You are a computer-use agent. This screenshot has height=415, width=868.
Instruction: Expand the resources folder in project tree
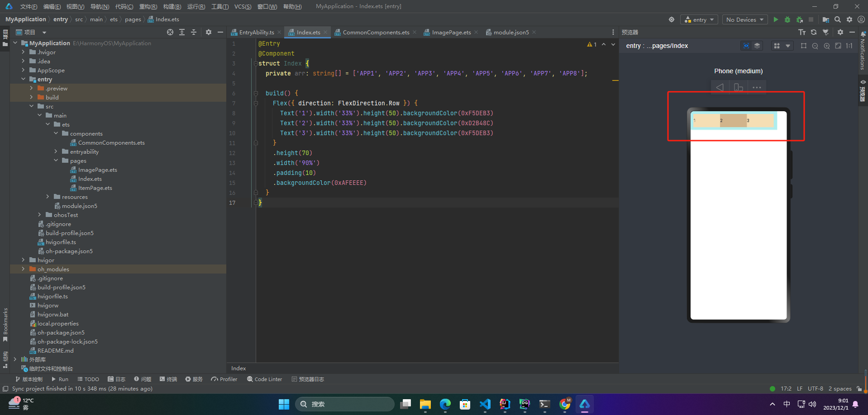click(48, 197)
